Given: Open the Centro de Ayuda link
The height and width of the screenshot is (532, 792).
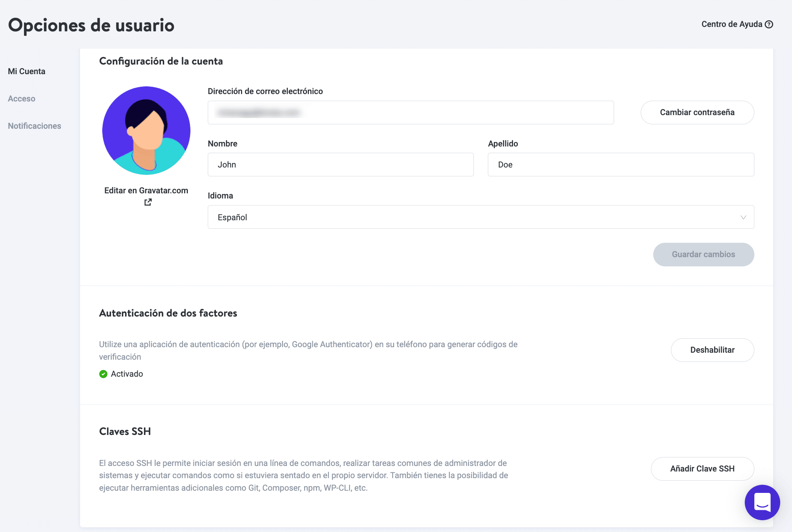Looking at the screenshot, I should (x=731, y=24).
